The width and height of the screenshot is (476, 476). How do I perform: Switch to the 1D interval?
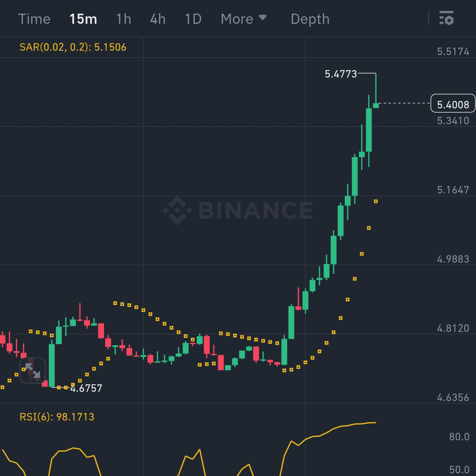click(193, 19)
